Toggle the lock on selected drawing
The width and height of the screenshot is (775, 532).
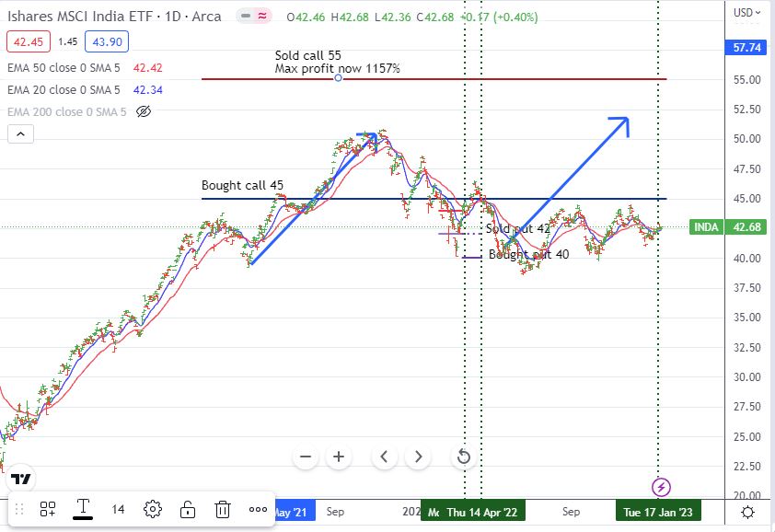click(x=188, y=509)
